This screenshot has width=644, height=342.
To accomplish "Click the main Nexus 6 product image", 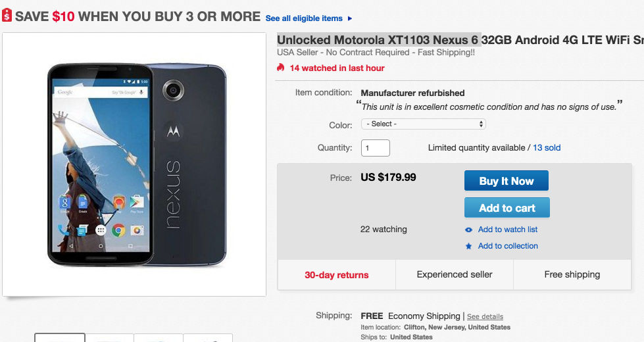I will tap(134, 164).
